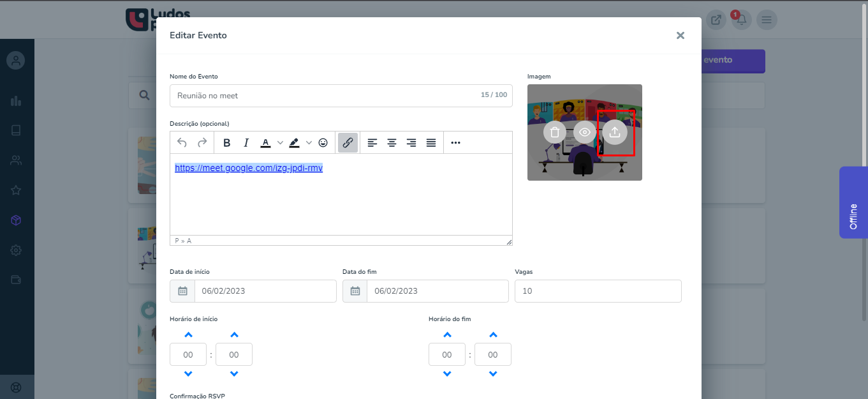Undo last edit in description toolbar
Image resolution: width=868 pixels, height=399 pixels.
[x=182, y=143]
